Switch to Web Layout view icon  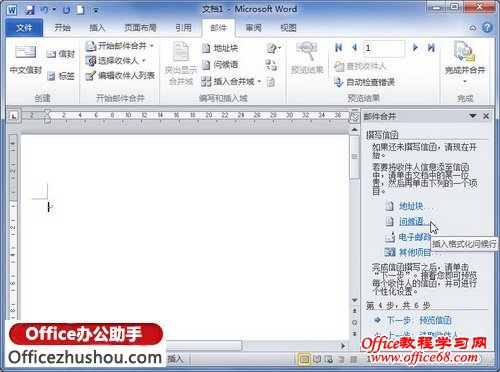[x=329, y=359]
